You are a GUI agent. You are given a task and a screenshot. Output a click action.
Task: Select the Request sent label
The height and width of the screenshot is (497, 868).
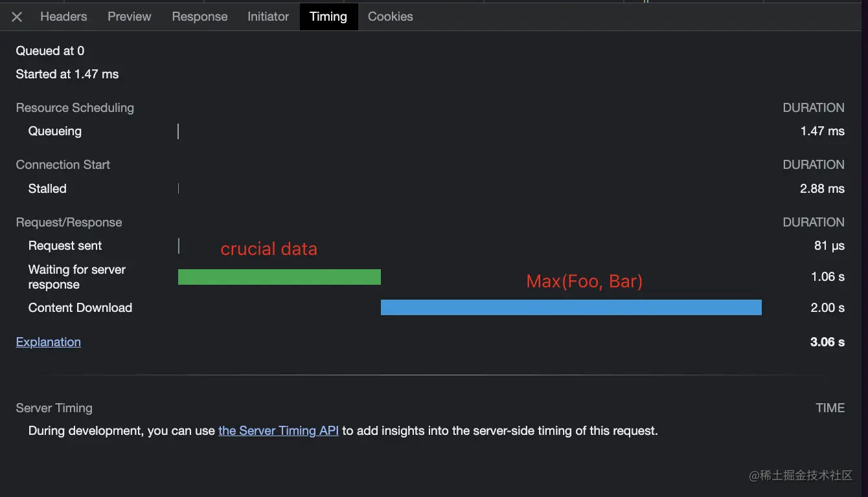pyautogui.click(x=65, y=246)
